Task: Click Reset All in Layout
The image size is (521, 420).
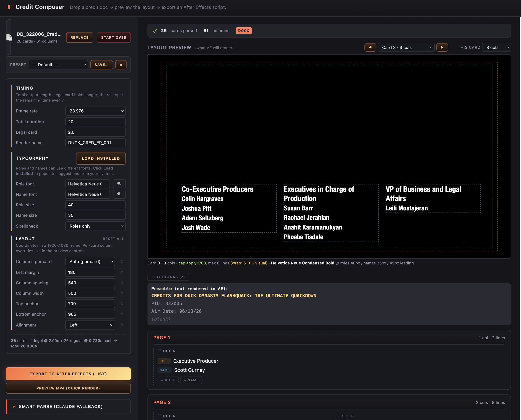Action: (x=113, y=239)
